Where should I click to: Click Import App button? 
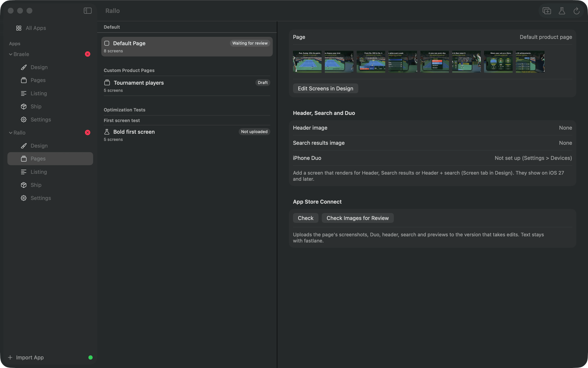pos(26,357)
